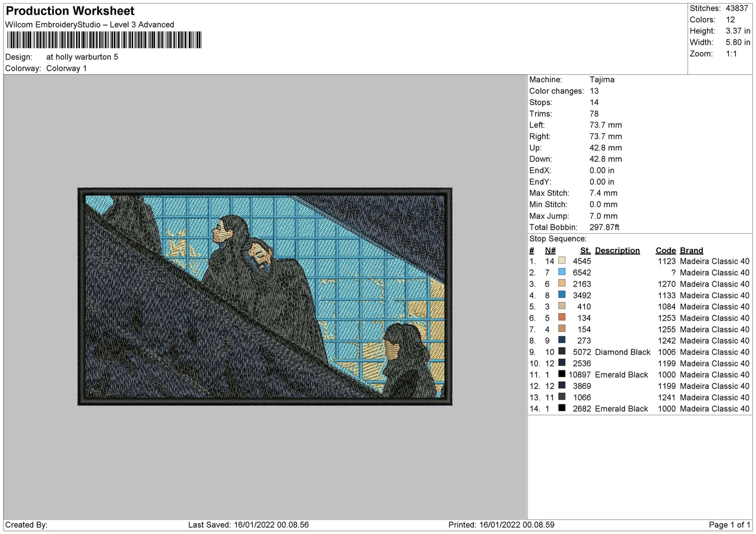
Task: Click the width value '5.80 in'
Action: point(738,42)
